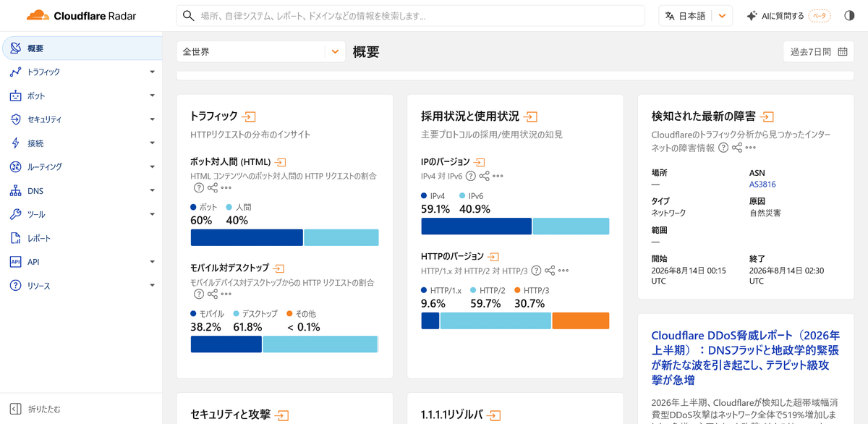Toggle the 人間 legend entry
This screenshot has height=424, width=868.
pos(239,207)
